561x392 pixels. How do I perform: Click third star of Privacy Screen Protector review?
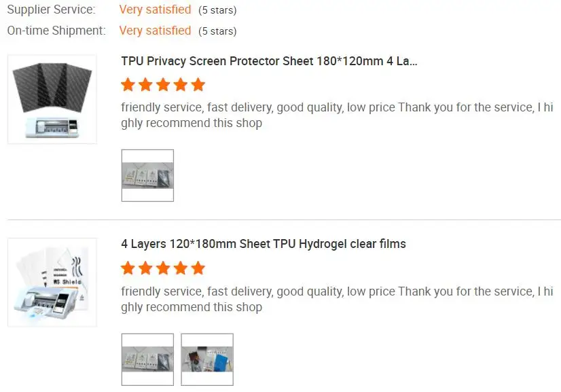(163, 85)
